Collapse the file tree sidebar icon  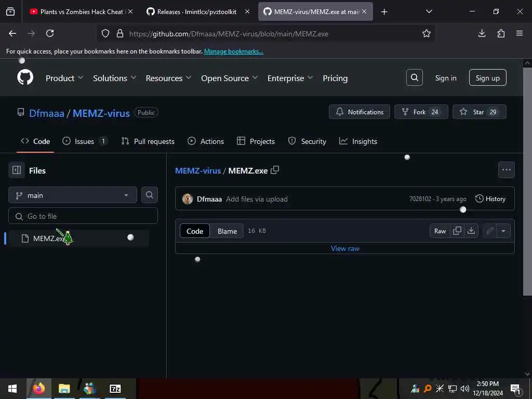(x=17, y=170)
